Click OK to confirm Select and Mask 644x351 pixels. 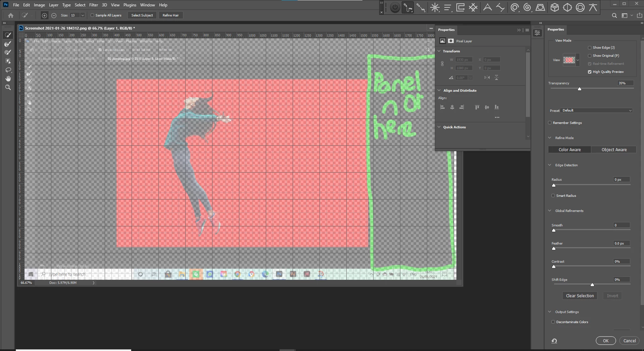[x=605, y=341]
